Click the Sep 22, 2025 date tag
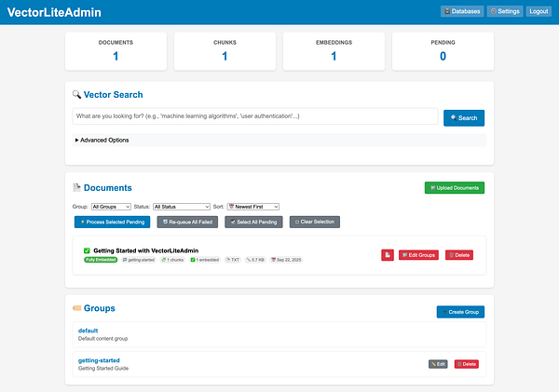 coord(286,260)
